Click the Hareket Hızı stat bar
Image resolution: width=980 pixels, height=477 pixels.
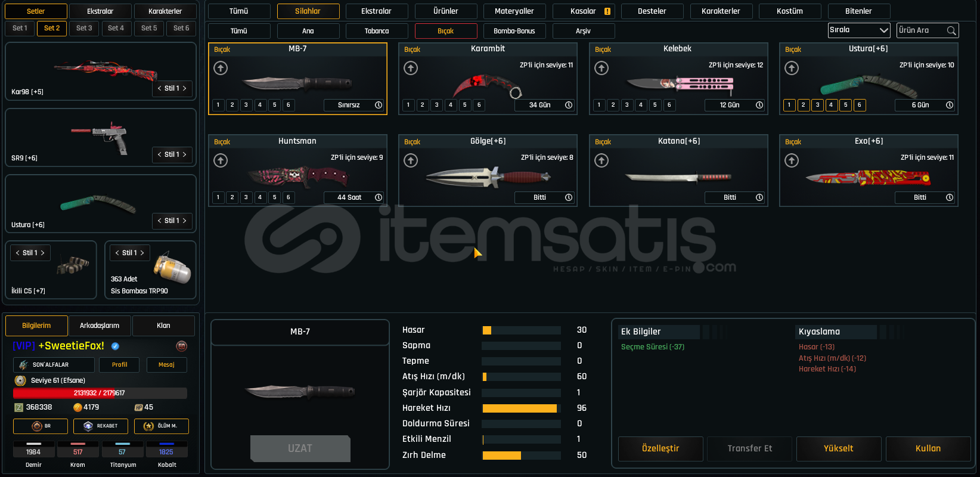click(522, 408)
